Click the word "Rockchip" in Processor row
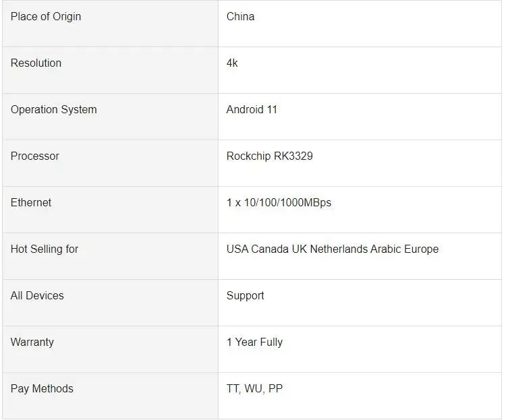This screenshot has height=420, width=508. pyautogui.click(x=248, y=156)
